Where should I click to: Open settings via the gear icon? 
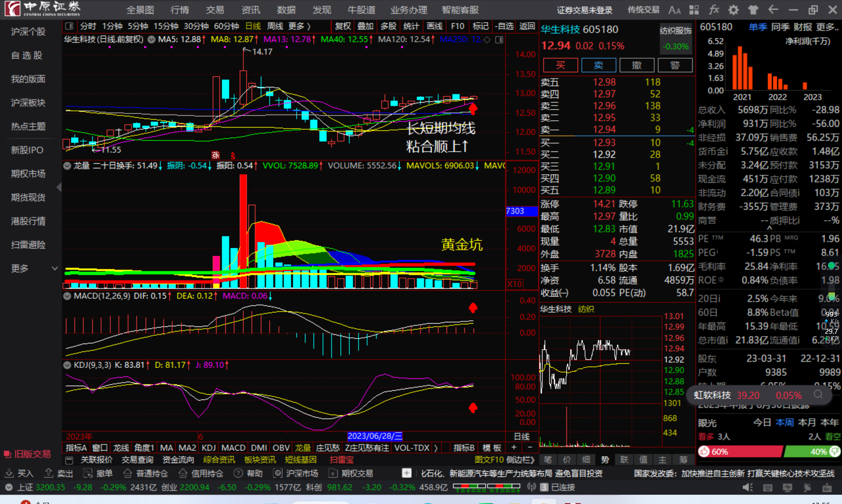[734, 10]
